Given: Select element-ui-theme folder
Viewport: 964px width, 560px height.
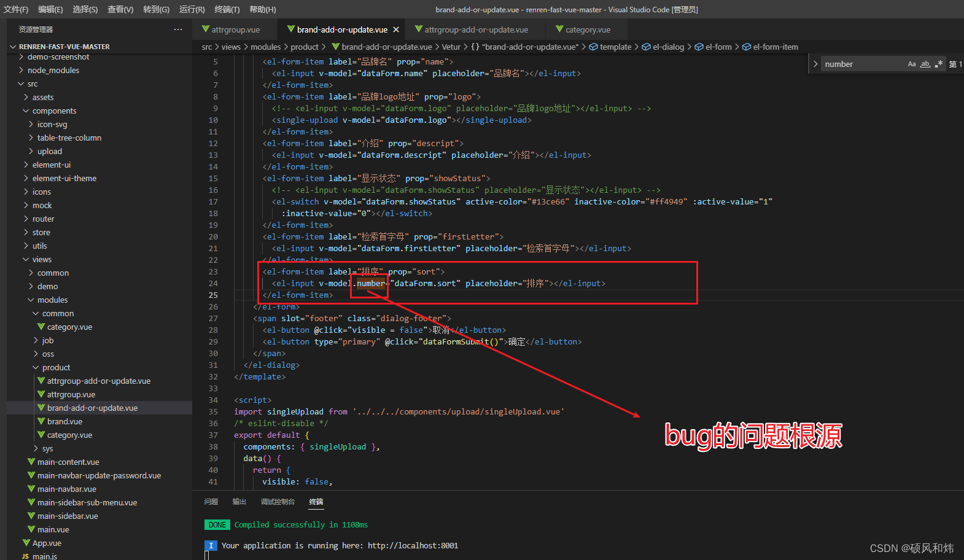Looking at the screenshot, I should (x=64, y=178).
